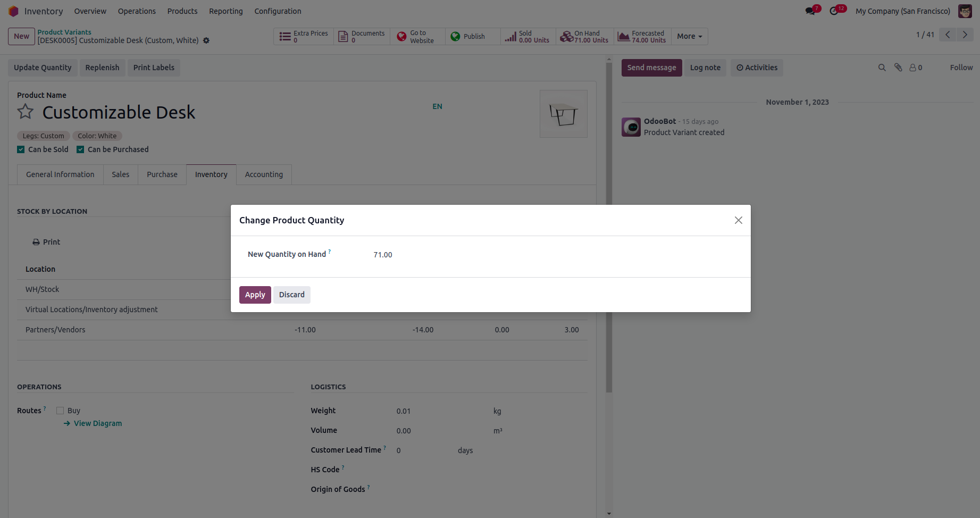Open the Configuration menu
980x518 pixels.
(x=278, y=11)
